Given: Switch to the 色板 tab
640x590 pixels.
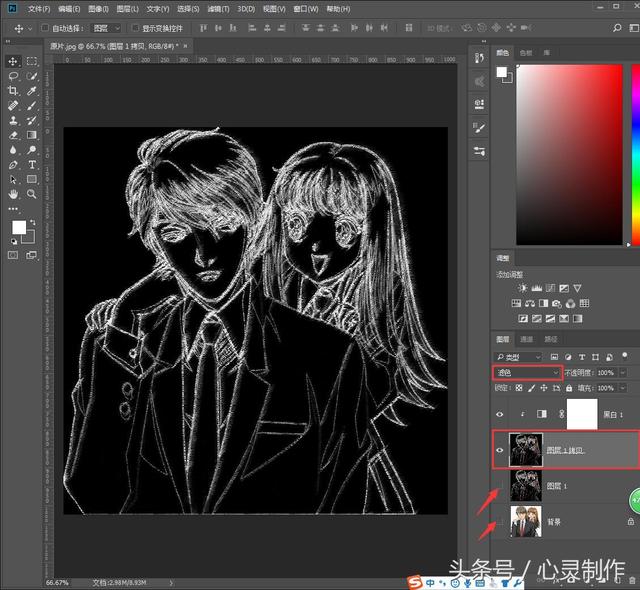Looking at the screenshot, I should click(526, 53).
